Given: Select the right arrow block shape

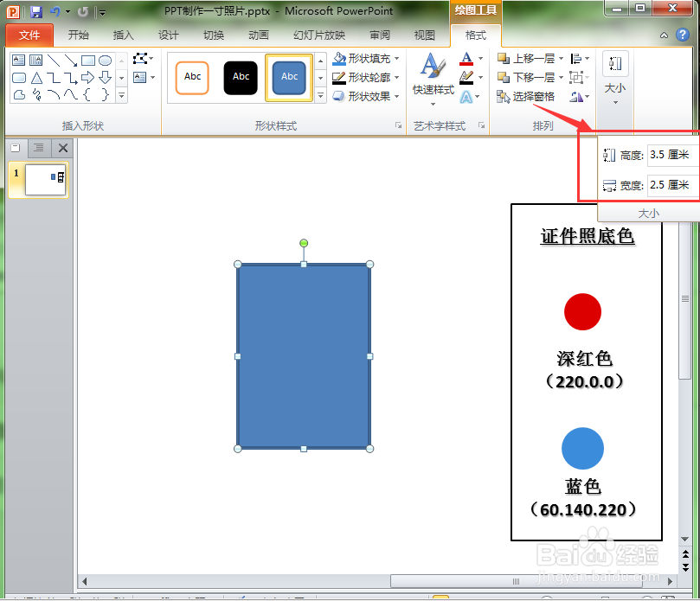Looking at the screenshot, I should tap(88, 78).
